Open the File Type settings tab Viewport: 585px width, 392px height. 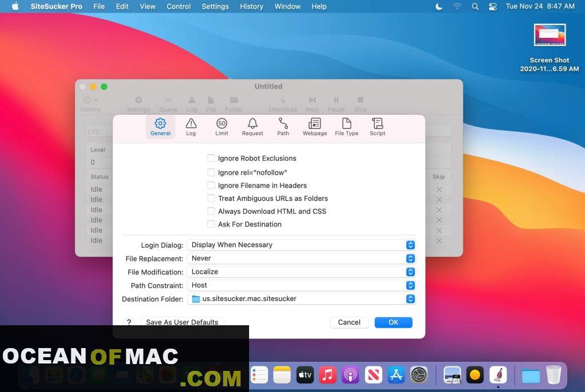(347, 127)
